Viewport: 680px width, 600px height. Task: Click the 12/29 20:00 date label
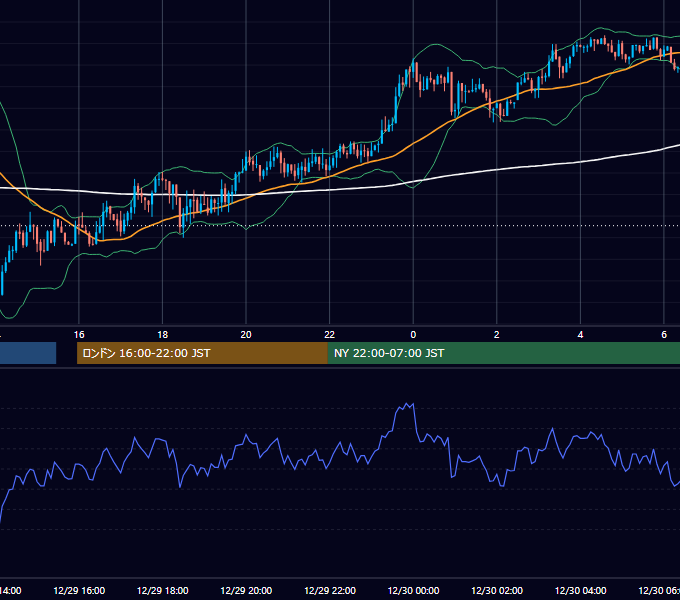[246, 590]
